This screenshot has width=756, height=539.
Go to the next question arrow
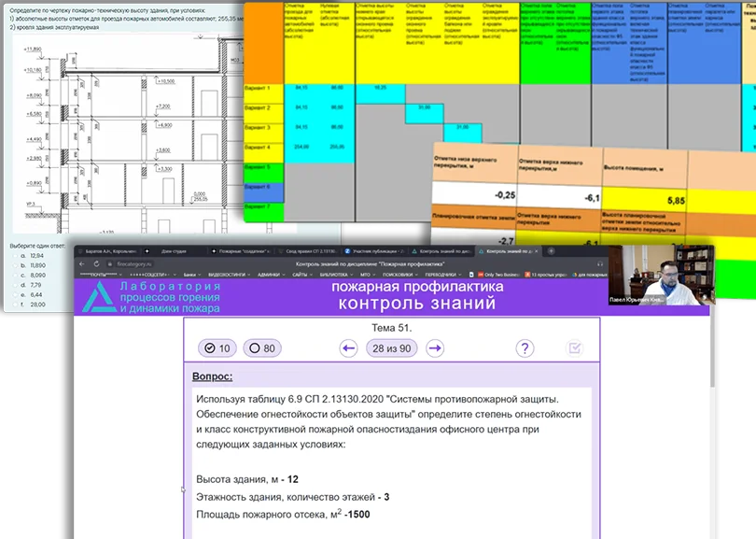pyautogui.click(x=435, y=348)
